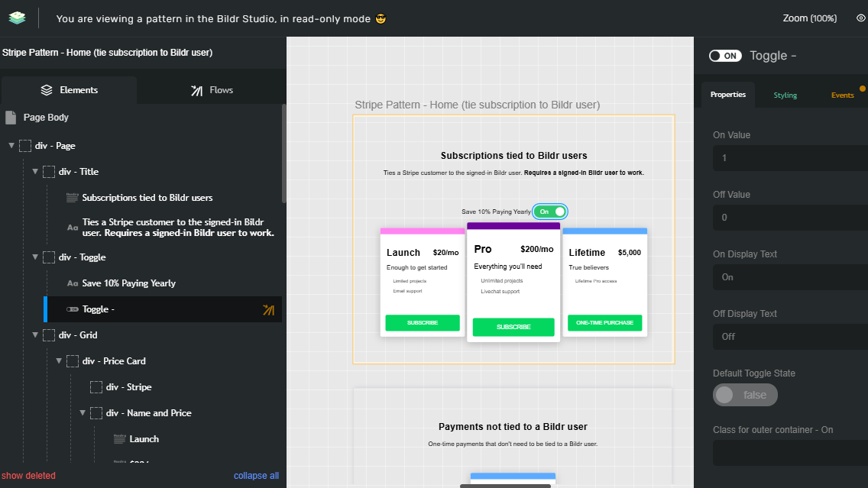Select 'Subscriptions tied to Bildr users' tree row
The height and width of the screenshot is (488, 868).
pos(147,198)
